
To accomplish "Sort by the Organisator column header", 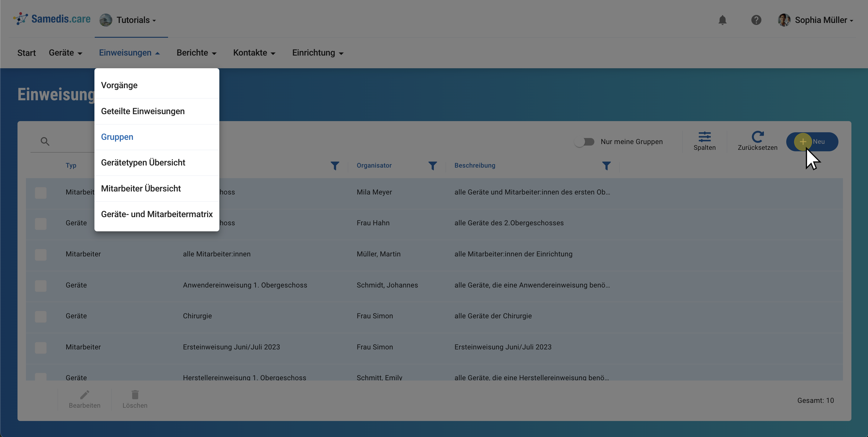I will coord(374,165).
